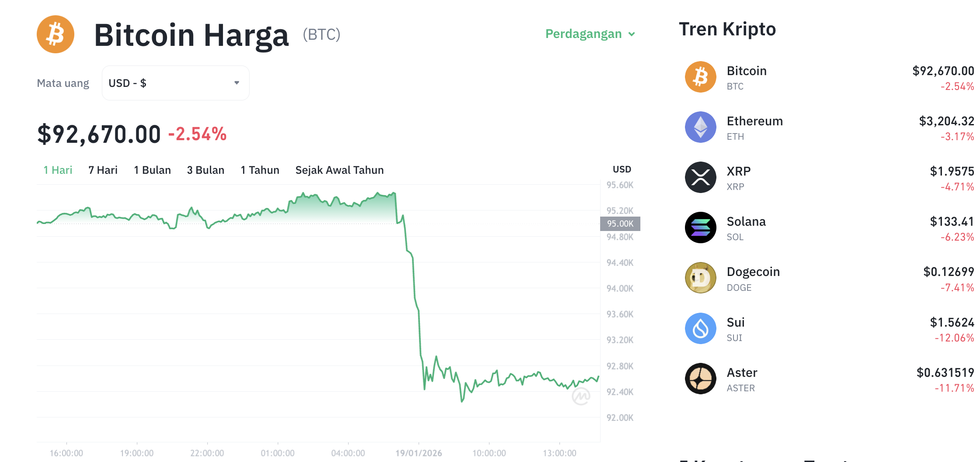
Task: Switch chart range to 7 Hari
Action: (x=103, y=170)
